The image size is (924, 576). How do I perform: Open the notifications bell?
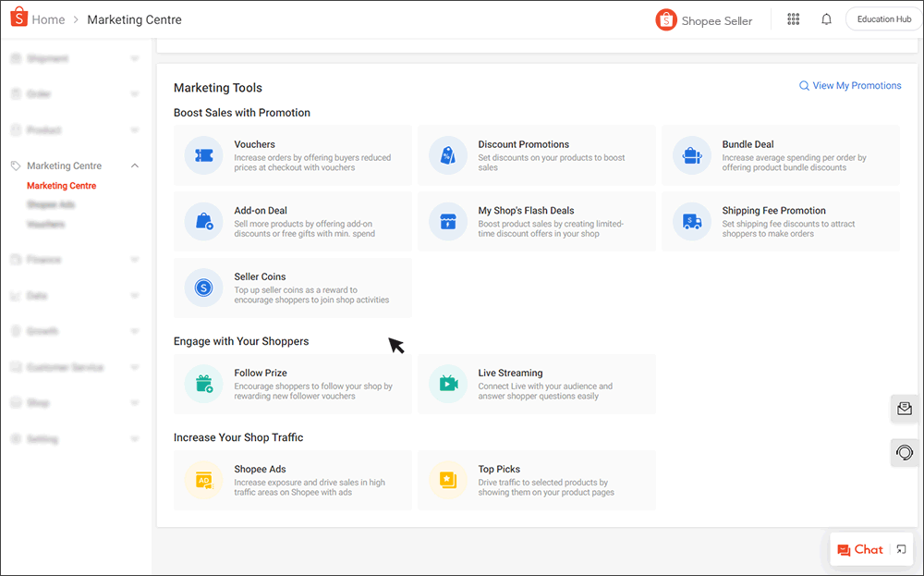click(x=826, y=18)
